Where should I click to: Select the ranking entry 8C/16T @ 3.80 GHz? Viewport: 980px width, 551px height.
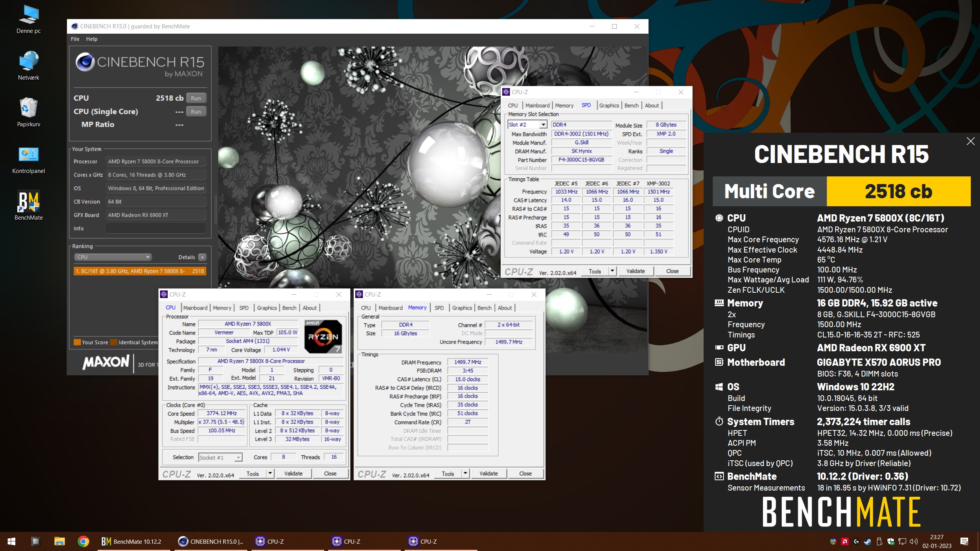[140, 271]
